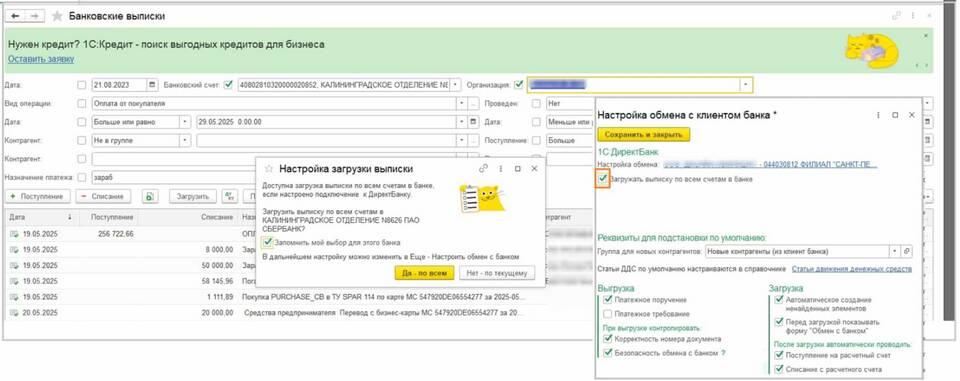Image resolution: width=960 pixels, height=381 pixels.
Task: Click Оставить заявку link
Action: 41,59
